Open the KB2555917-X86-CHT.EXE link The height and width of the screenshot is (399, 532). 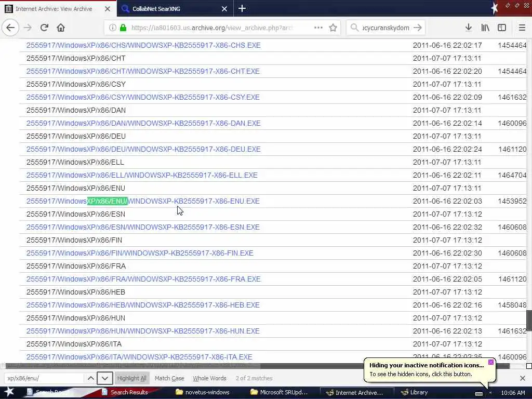[143, 71]
